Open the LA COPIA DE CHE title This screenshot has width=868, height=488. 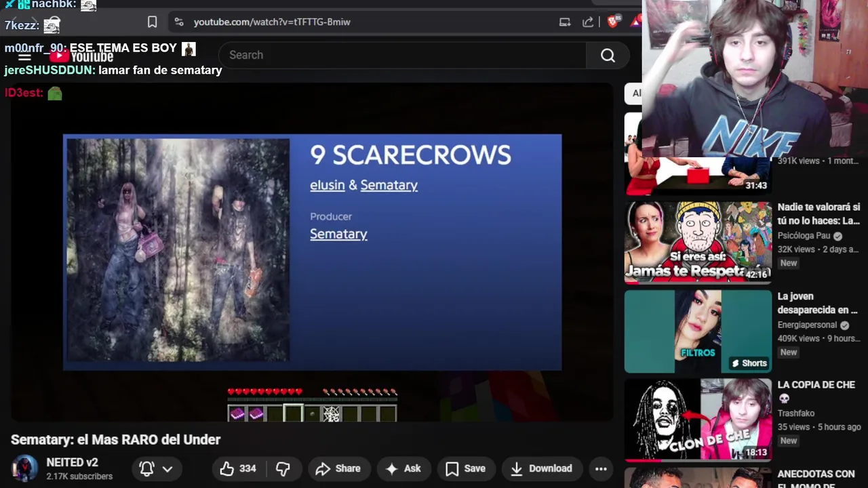816,391
